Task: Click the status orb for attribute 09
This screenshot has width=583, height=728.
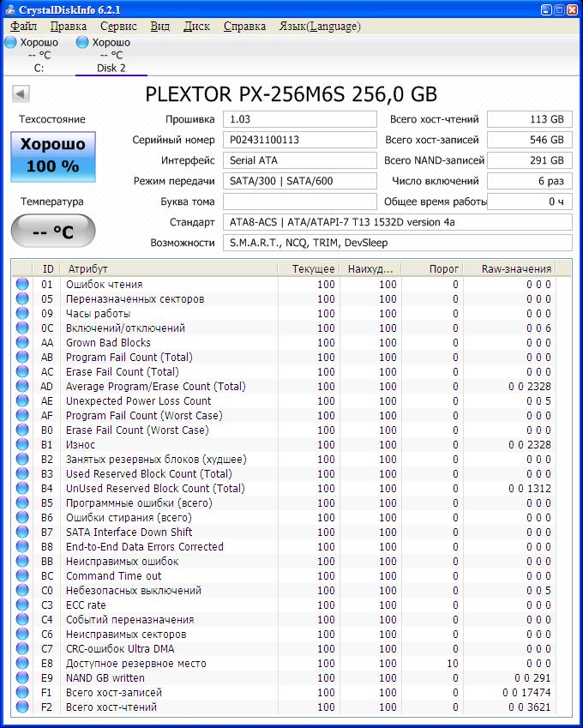Action: [x=22, y=313]
